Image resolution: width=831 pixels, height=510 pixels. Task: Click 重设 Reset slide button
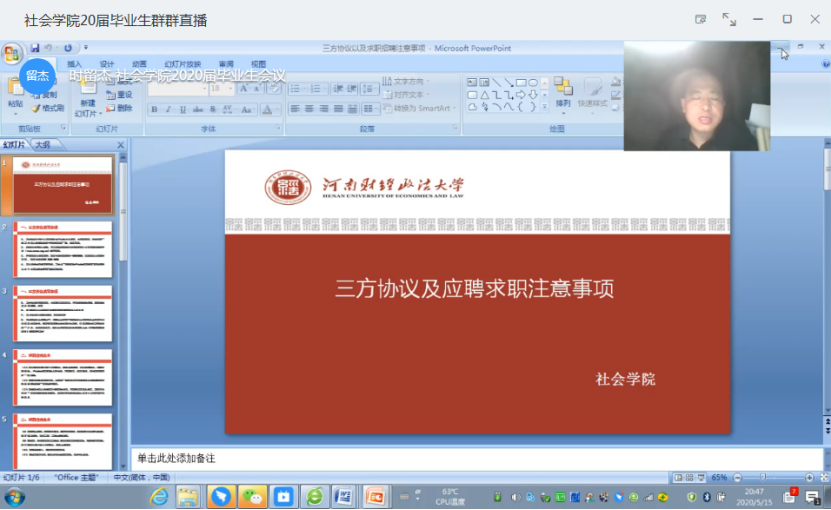pos(119,95)
